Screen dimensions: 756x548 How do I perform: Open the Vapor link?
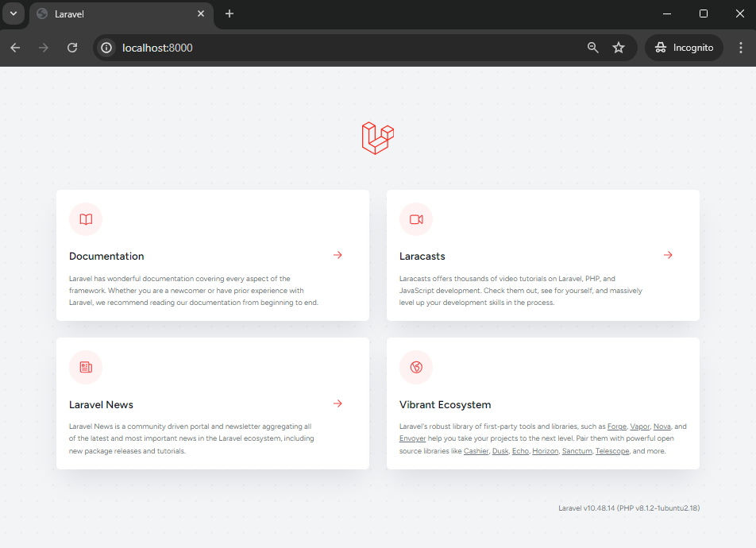tap(640, 426)
